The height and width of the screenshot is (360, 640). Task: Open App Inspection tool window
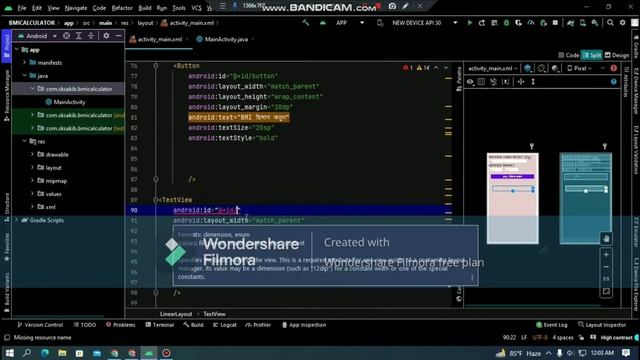coord(304,325)
